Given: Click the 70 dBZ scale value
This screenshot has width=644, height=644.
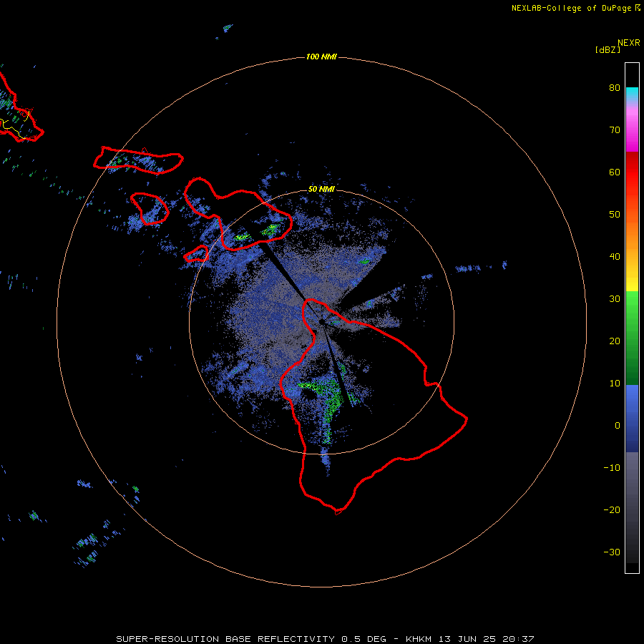Looking at the screenshot, I should [615, 130].
